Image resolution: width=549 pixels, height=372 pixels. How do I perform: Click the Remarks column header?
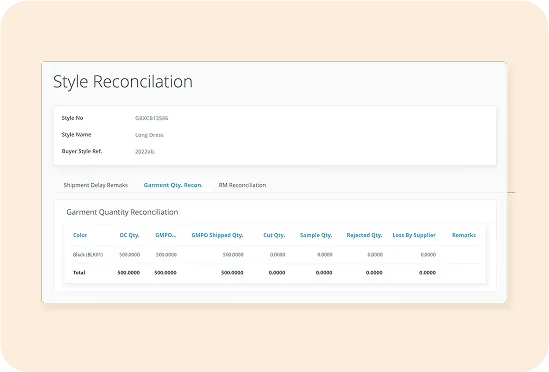click(464, 235)
